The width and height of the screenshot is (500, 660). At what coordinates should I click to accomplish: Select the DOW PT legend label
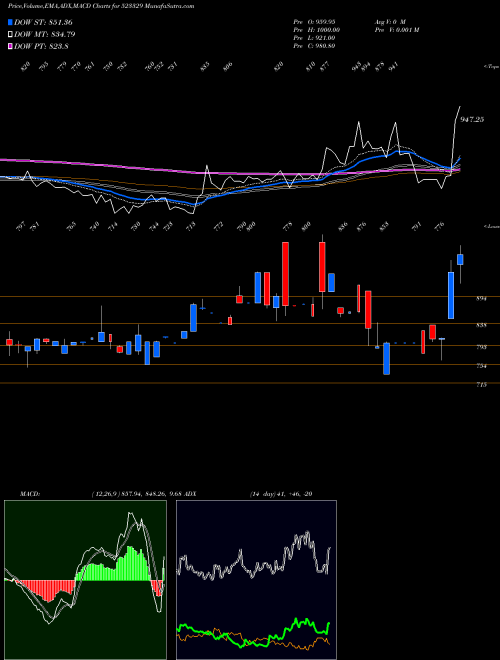tap(41, 47)
